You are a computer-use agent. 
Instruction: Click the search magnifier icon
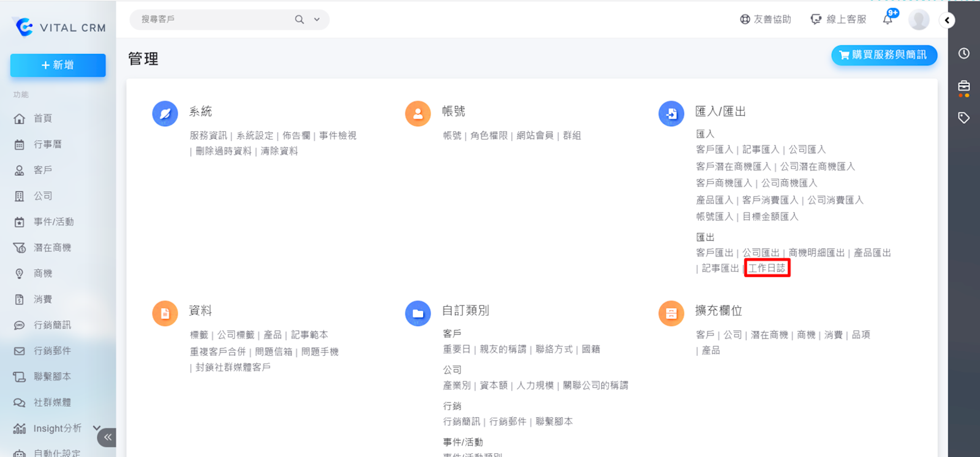click(x=300, y=20)
